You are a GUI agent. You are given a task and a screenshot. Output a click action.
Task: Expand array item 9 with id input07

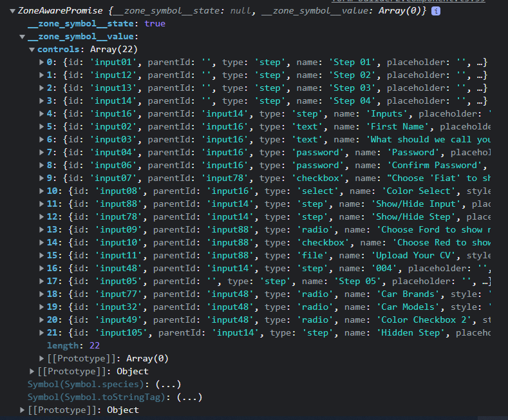click(x=41, y=178)
